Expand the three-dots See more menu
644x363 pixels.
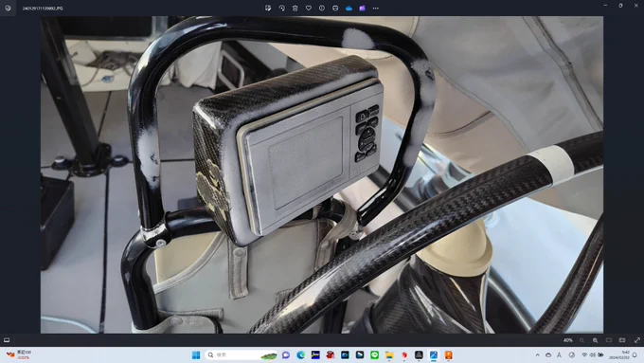pyautogui.click(x=375, y=9)
